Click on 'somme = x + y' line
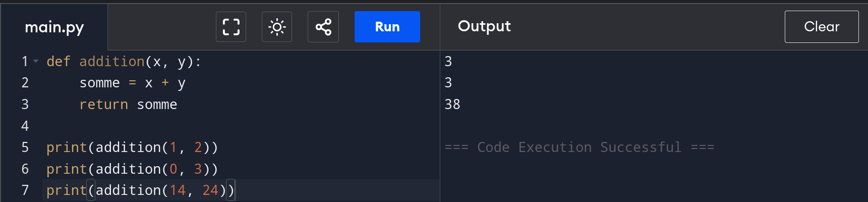The width and height of the screenshot is (868, 202). (132, 83)
